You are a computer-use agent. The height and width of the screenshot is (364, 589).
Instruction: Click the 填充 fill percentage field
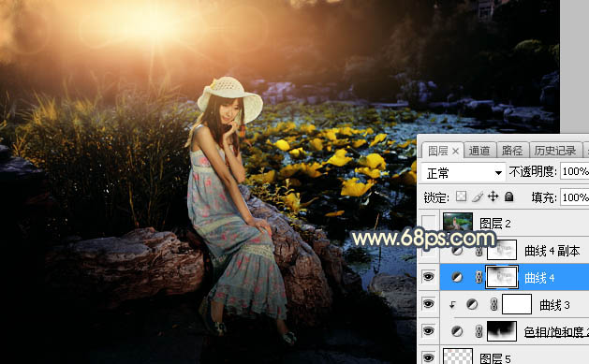(x=575, y=197)
